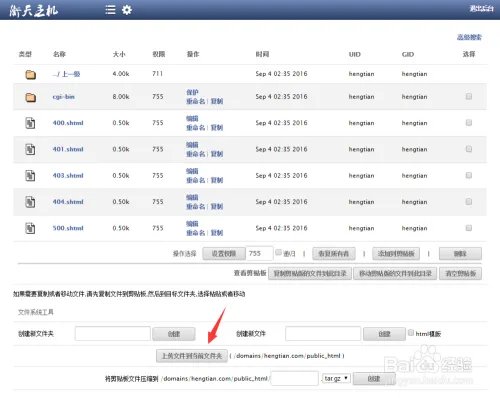Tick the checkbox for 400.shtml
This screenshot has height=398, width=500.
(469, 123)
